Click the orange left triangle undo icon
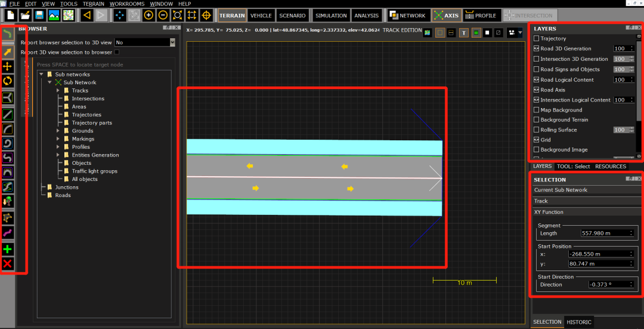This screenshot has height=329, width=644. coord(86,16)
